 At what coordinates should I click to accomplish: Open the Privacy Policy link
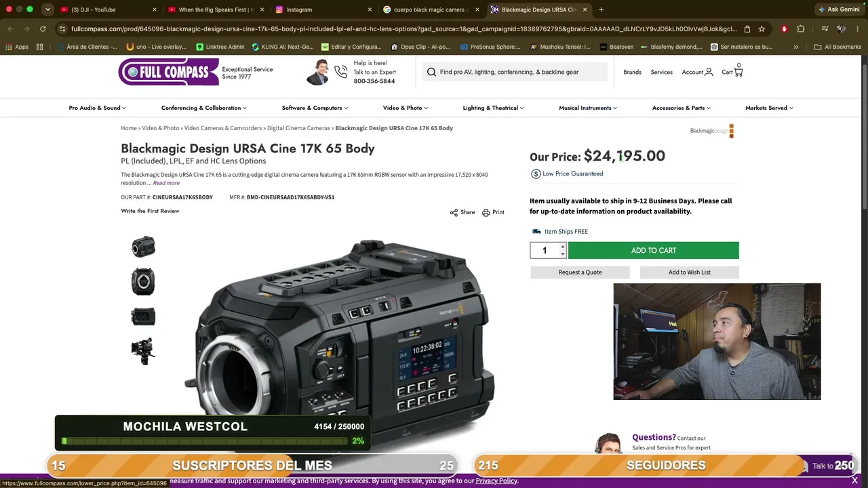click(x=496, y=481)
